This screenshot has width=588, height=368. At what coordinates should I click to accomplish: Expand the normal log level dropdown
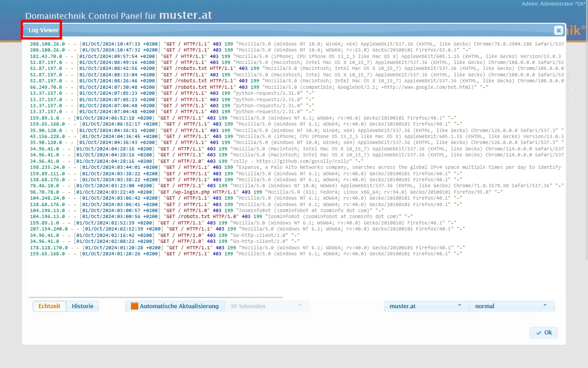coord(512,305)
